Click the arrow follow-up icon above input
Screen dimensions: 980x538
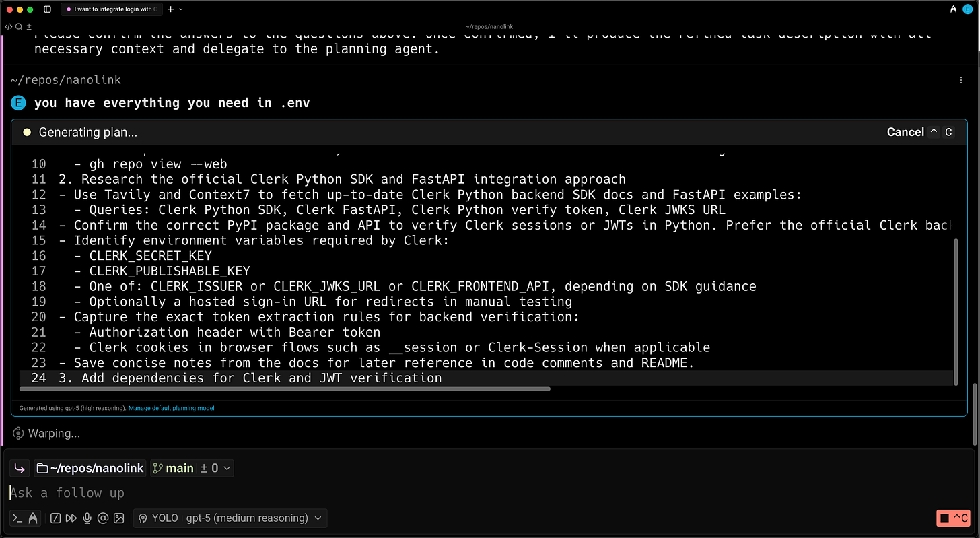coord(19,468)
